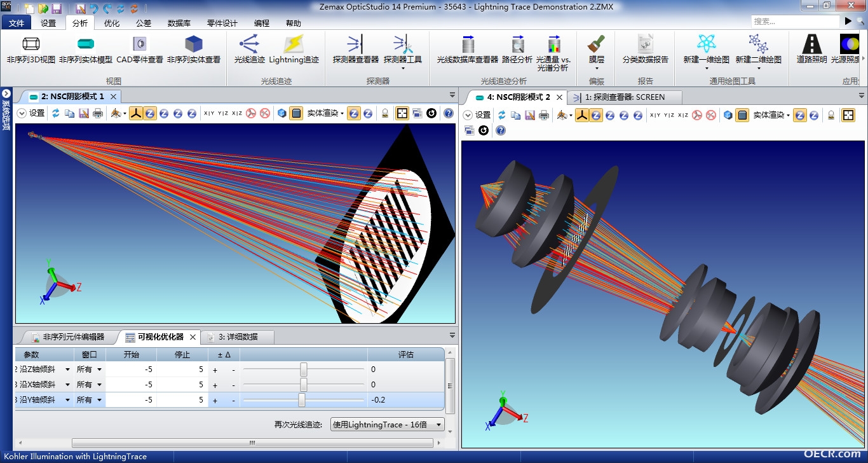Screen dimensions: 868x463
Task: Open the 道路照明 application
Action: tap(812, 50)
